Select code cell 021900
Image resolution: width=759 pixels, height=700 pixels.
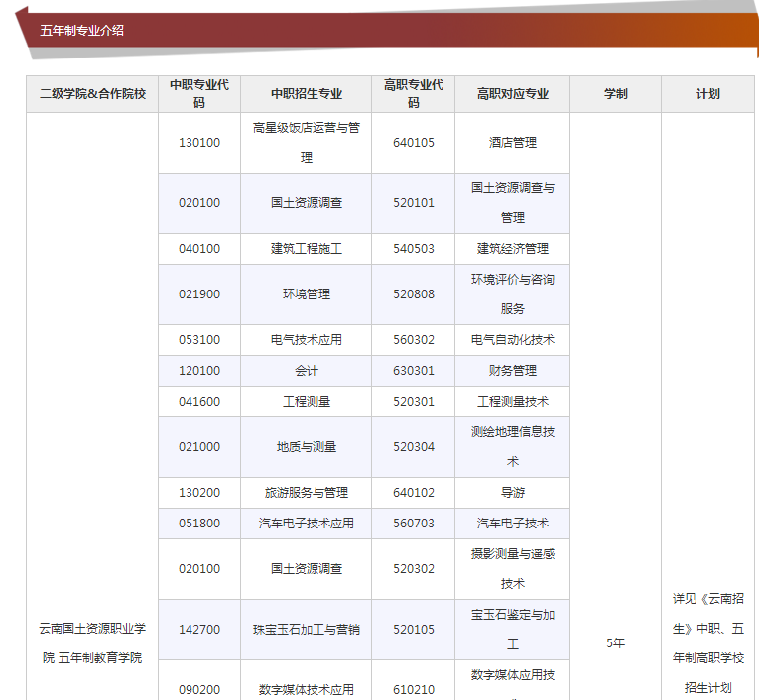coord(199,294)
